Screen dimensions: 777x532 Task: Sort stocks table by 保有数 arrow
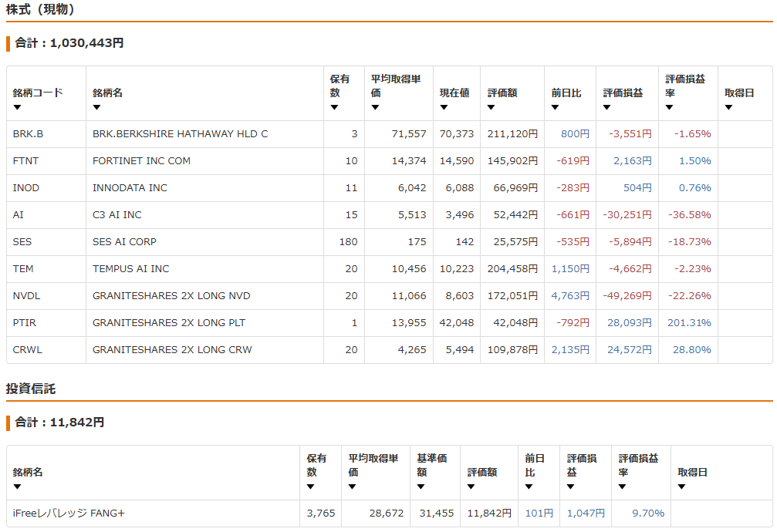coord(334,107)
